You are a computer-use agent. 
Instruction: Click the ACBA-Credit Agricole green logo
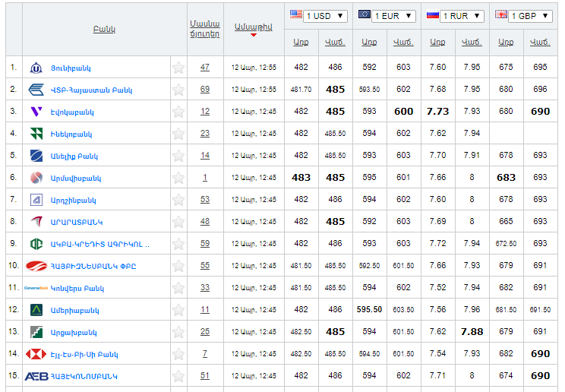pos(36,244)
